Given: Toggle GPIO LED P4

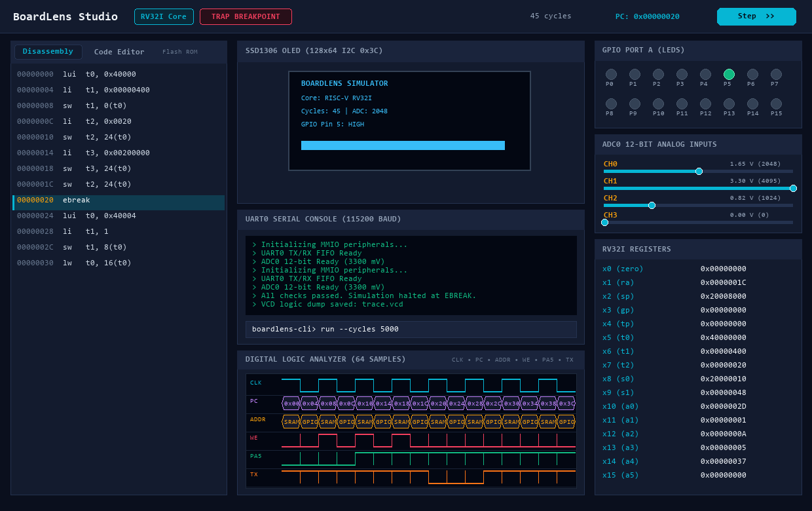Looking at the screenshot, I should pos(705,75).
